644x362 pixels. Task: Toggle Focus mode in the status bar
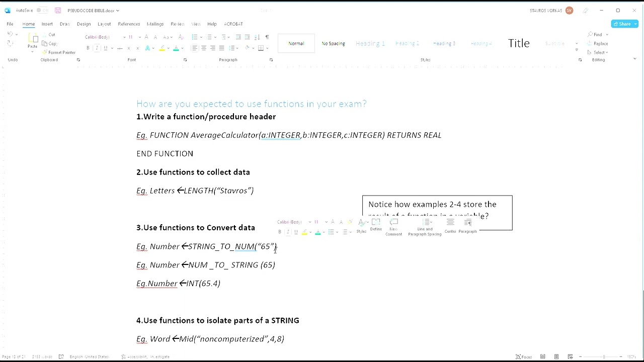[x=524, y=356]
